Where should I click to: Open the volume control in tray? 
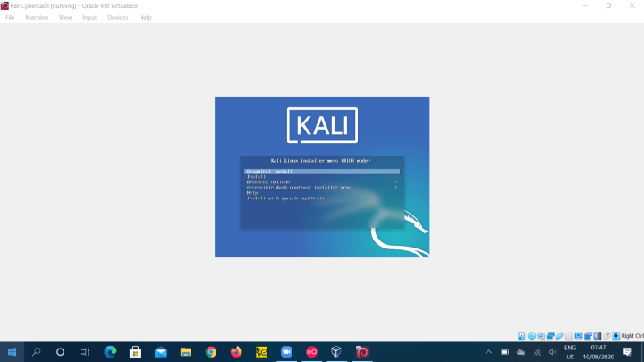[553, 352]
